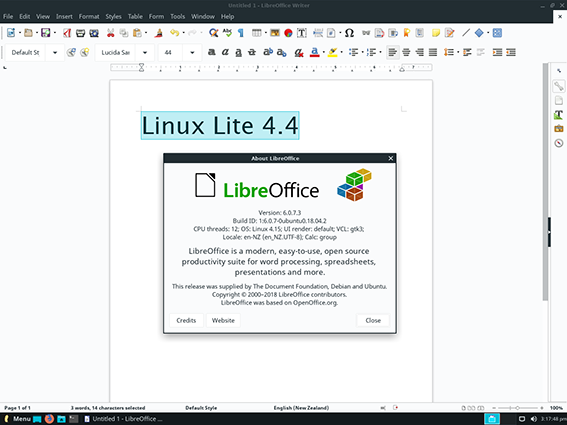Image resolution: width=567 pixels, height=425 pixels.
Task: Run the Spelling check icon
Action: point(227,33)
